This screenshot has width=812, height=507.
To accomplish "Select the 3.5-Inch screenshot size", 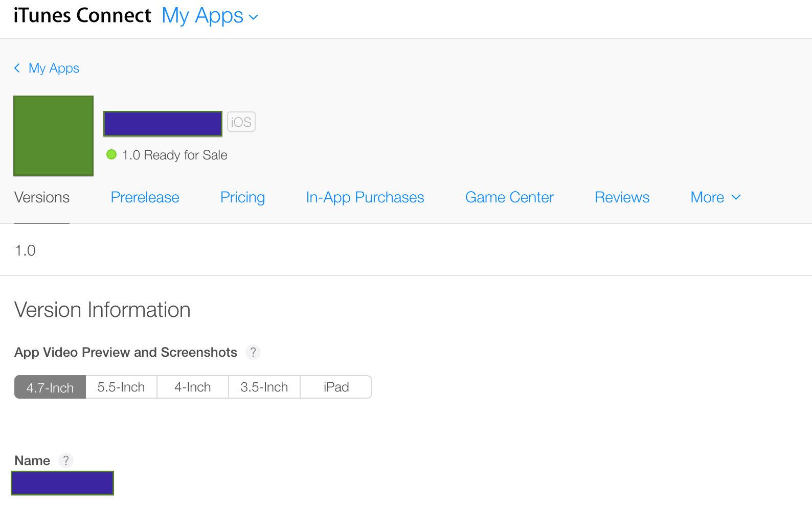I will click(264, 387).
